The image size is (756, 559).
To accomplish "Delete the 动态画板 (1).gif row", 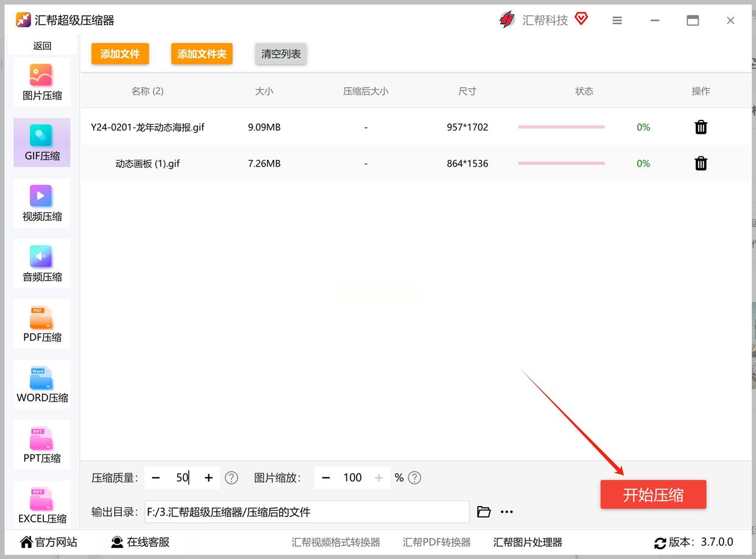I will pyautogui.click(x=701, y=163).
